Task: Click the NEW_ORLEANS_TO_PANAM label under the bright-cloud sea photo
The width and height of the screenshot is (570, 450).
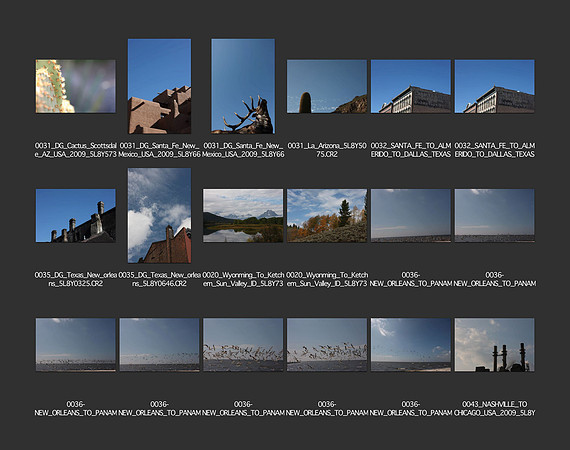Action: click(411, 409)
